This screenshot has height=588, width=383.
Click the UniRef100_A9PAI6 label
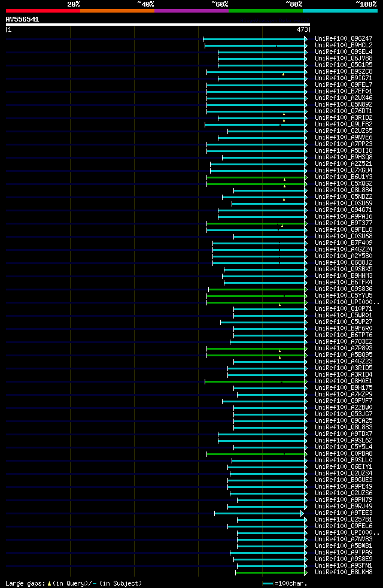[344, 216]
